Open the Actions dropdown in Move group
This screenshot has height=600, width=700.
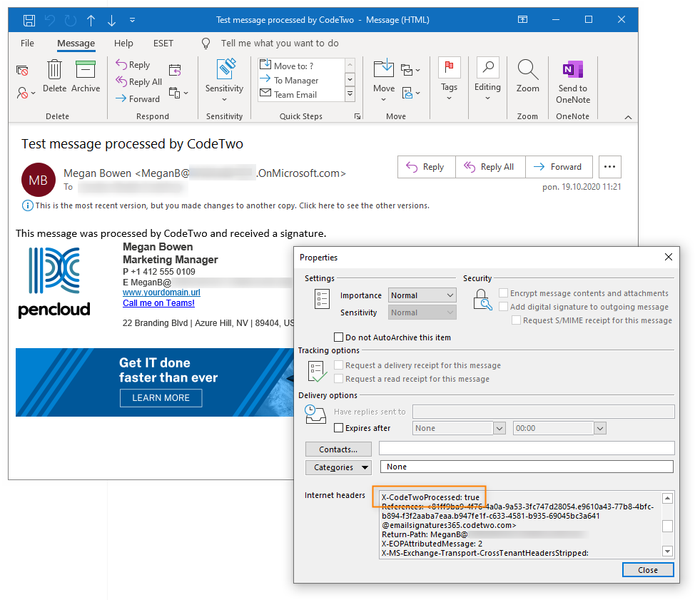coord(411,93)
